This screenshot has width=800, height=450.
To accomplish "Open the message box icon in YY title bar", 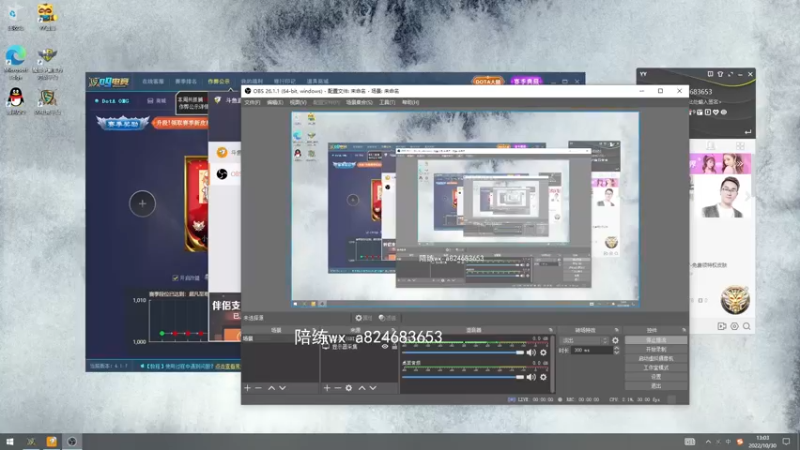I will [x=710, y=74].
